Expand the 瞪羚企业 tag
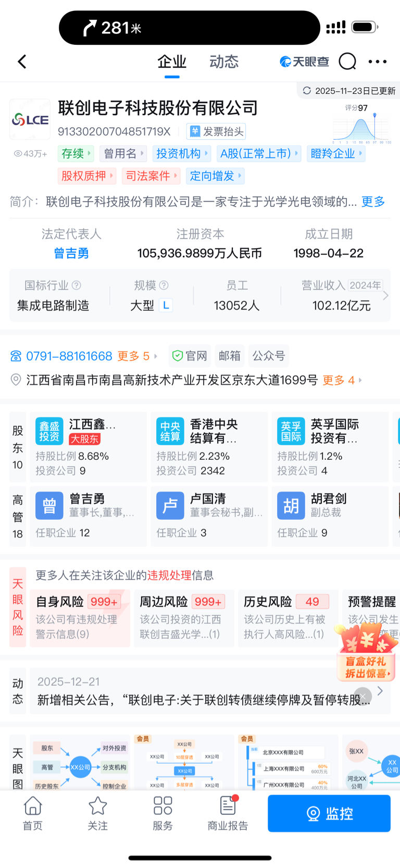The image size is (400, 868). [336, 154]
